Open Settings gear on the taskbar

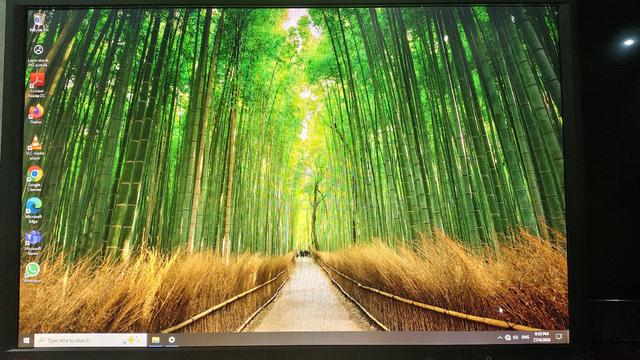[x=172, y=340]
